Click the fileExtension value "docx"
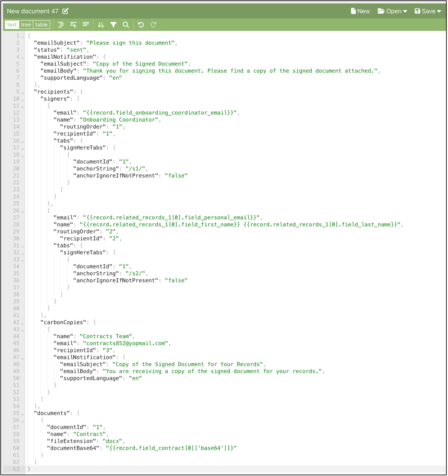Viewport: 448px width, 476px height. (x=112, y=441)
